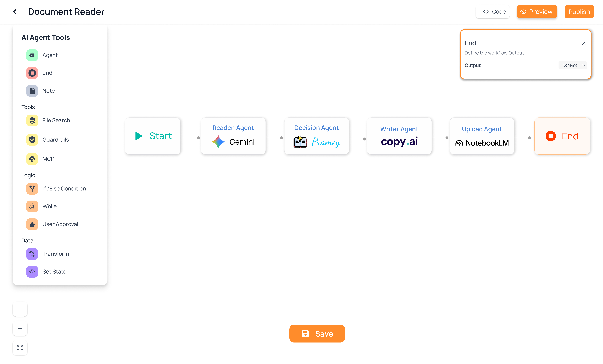Pick the File Search database icon

(32, 120)
